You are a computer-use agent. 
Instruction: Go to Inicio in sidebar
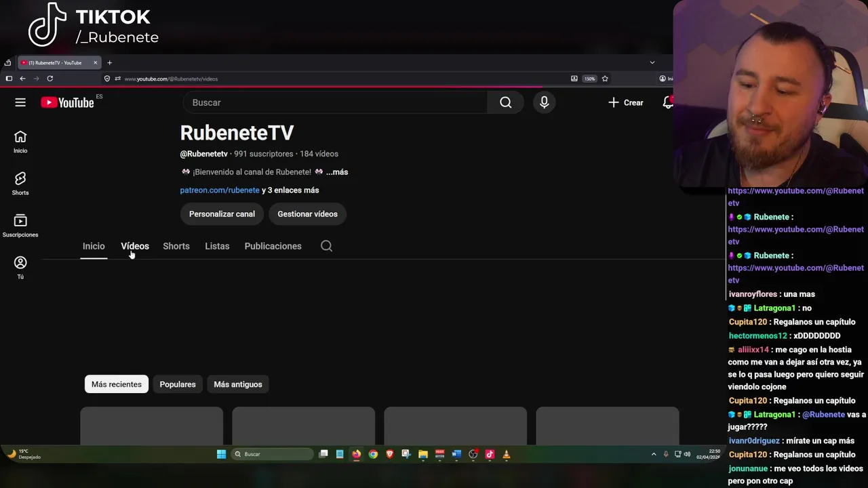pos(20,142)
